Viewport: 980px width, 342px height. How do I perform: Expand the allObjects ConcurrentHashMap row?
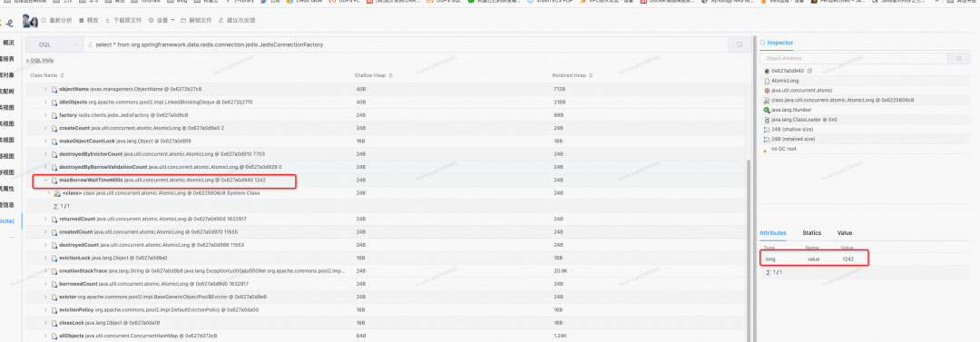tap(45, 336)
